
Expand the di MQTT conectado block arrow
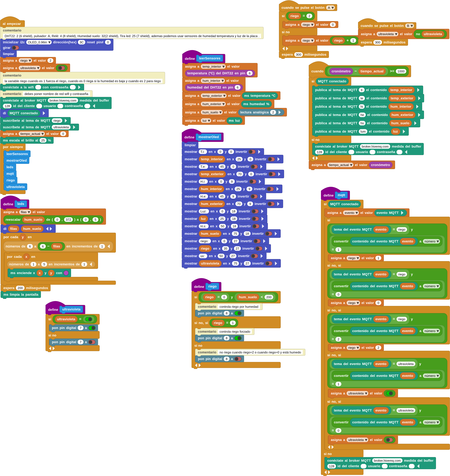[x=44, y=113]
